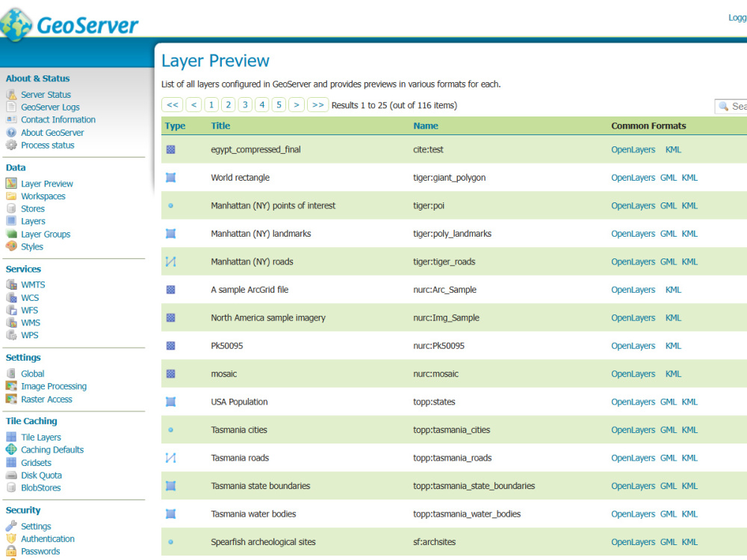Screen dimensions: 747x560
Task: Click the Global settings icon
Action: click(11, 373)
